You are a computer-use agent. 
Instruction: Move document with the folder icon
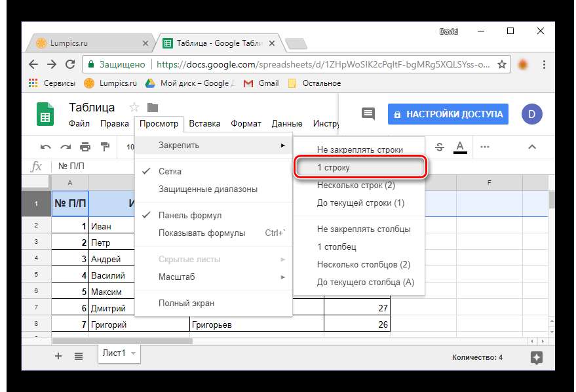[x=153, y=108]
